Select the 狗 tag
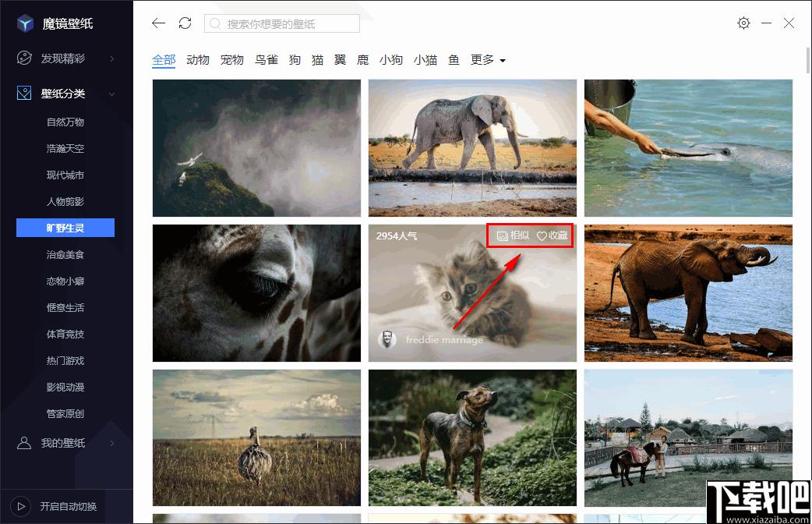Viewport: 812px width, 524px height. point(295,60)
